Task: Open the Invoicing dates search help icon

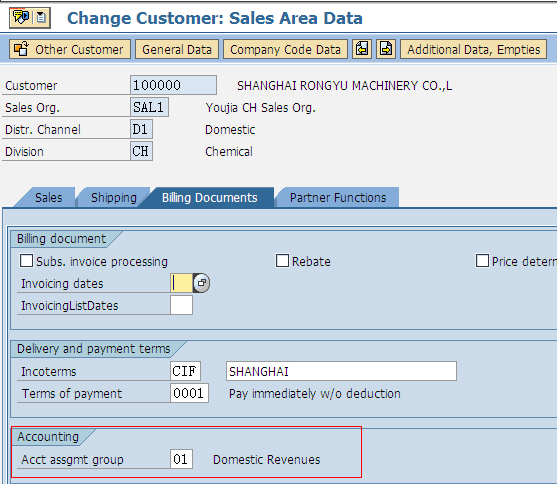Action: point(201,283)
